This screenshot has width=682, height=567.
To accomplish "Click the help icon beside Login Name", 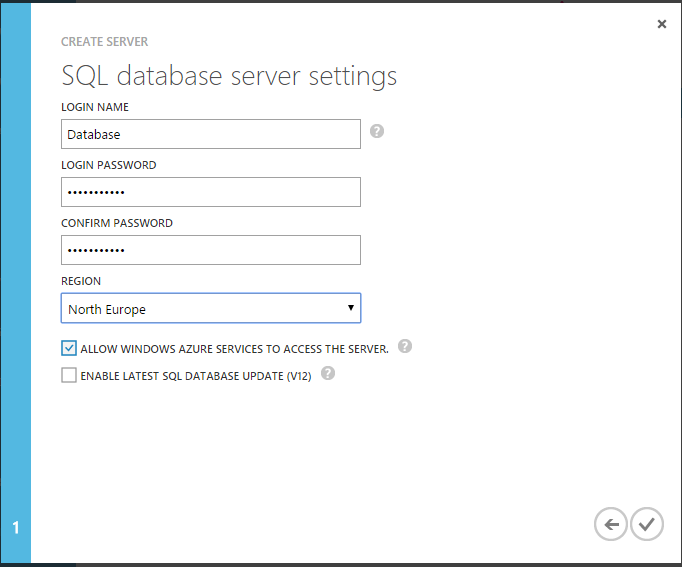I will point(377,131).
